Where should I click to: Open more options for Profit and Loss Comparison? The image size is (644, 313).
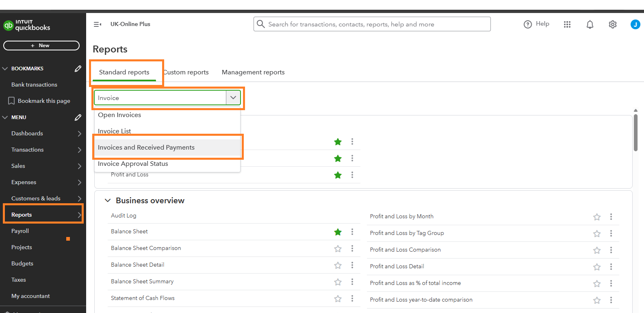click(611, 250)
